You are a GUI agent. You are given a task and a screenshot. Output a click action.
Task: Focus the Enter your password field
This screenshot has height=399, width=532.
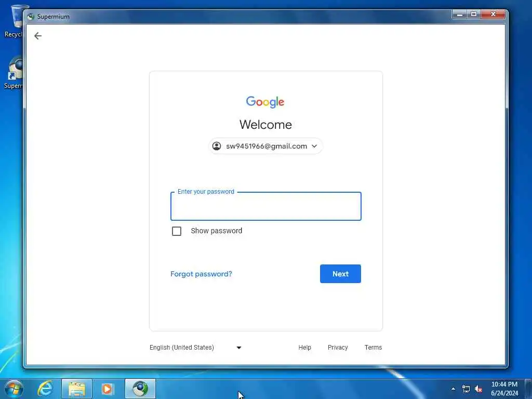point(265,206)
